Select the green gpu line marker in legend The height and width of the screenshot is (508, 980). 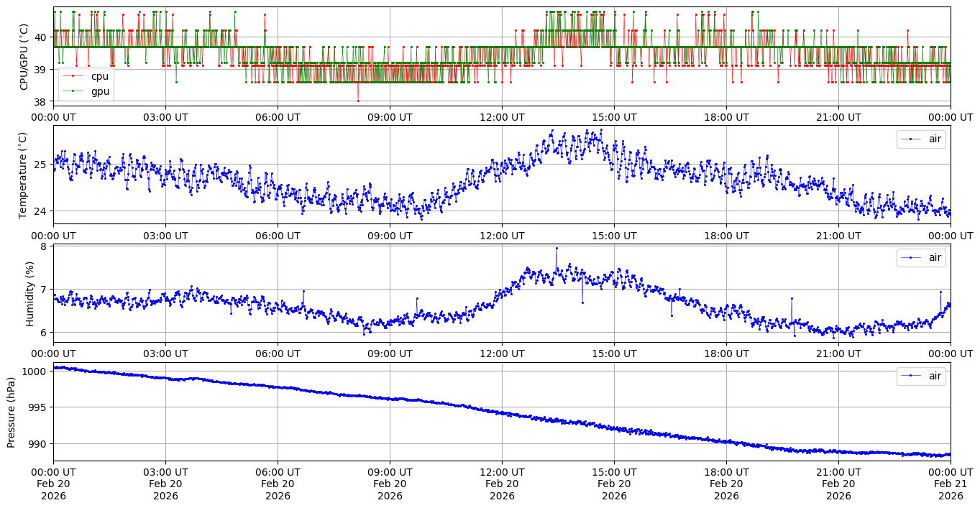click(73, 91)
